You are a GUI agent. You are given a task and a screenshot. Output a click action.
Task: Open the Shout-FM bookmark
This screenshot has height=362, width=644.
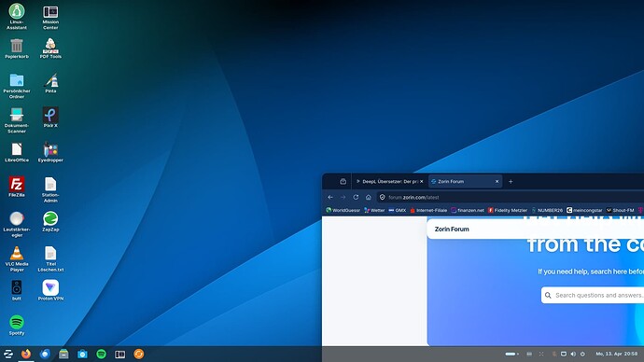click(x=620, y=210)
